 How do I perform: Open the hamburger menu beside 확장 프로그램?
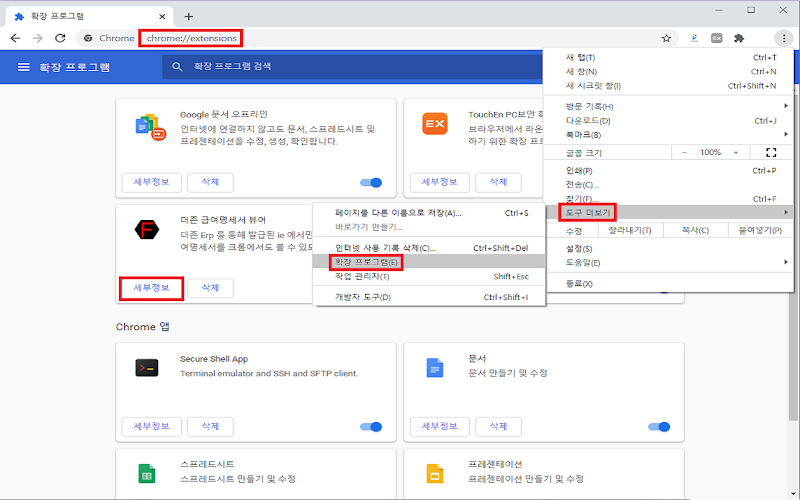23,67
